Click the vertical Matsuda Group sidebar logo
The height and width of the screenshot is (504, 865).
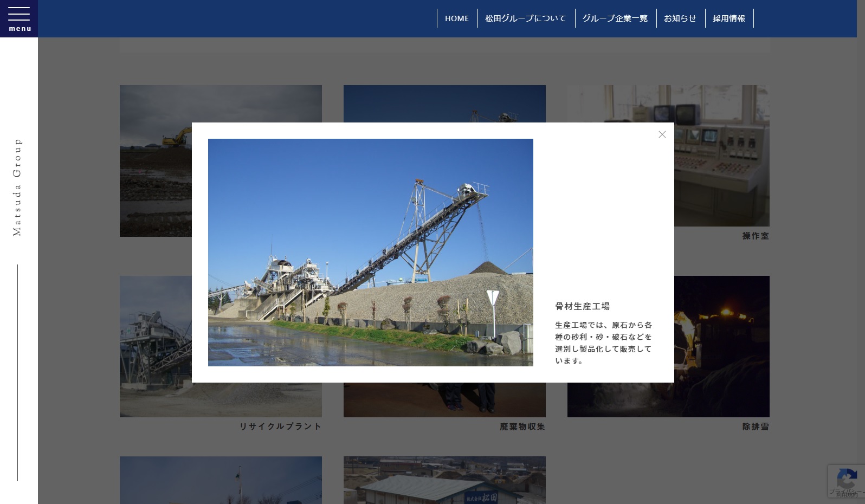(17, 187)
